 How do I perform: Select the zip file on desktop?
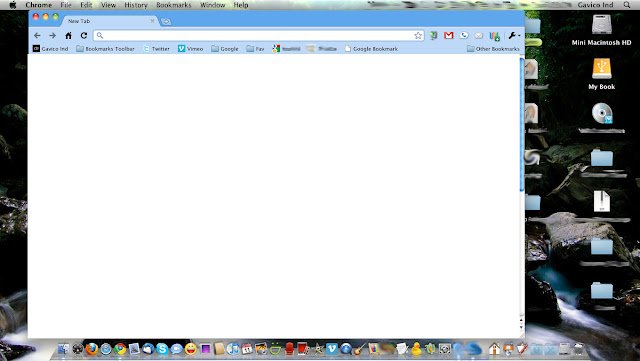click(602, 201)
